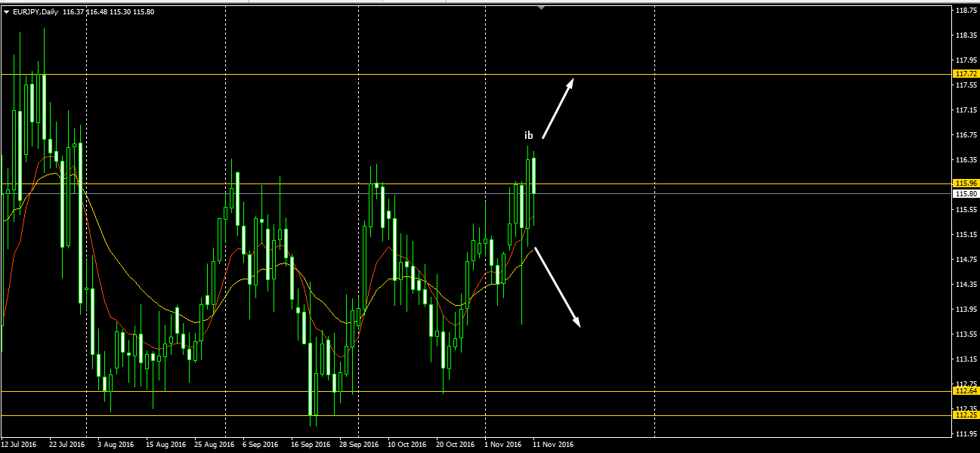Click the gray chart shift triangle marker at top
Screen dimensions: 980x453
pos(541,7)
